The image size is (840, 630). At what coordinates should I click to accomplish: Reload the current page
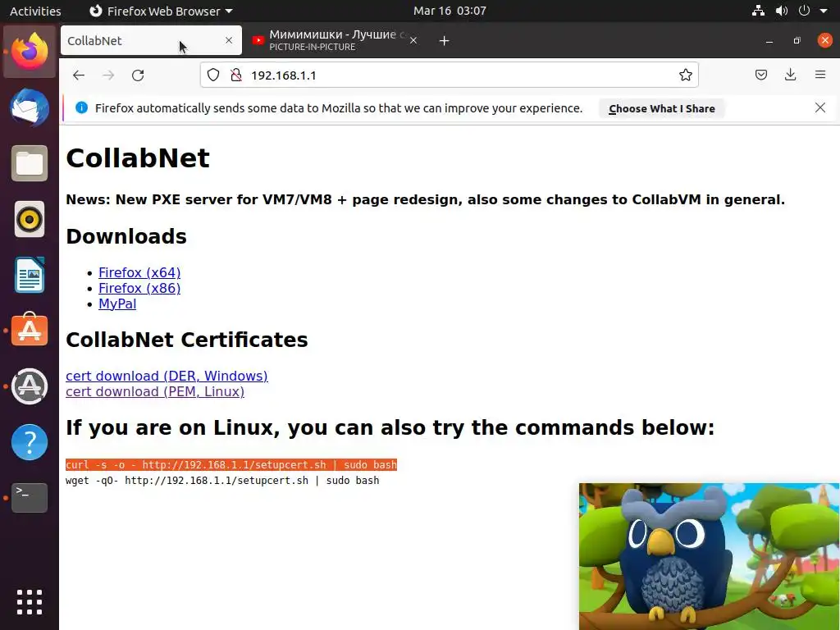pyautogui.click(x=138, y=75)
